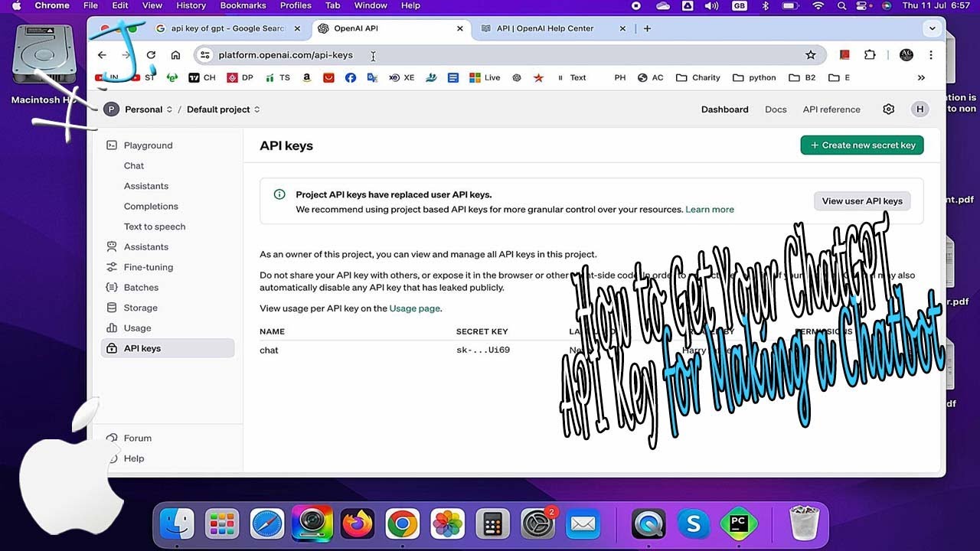Open Safari from the Dock

(x=266, y=524)
